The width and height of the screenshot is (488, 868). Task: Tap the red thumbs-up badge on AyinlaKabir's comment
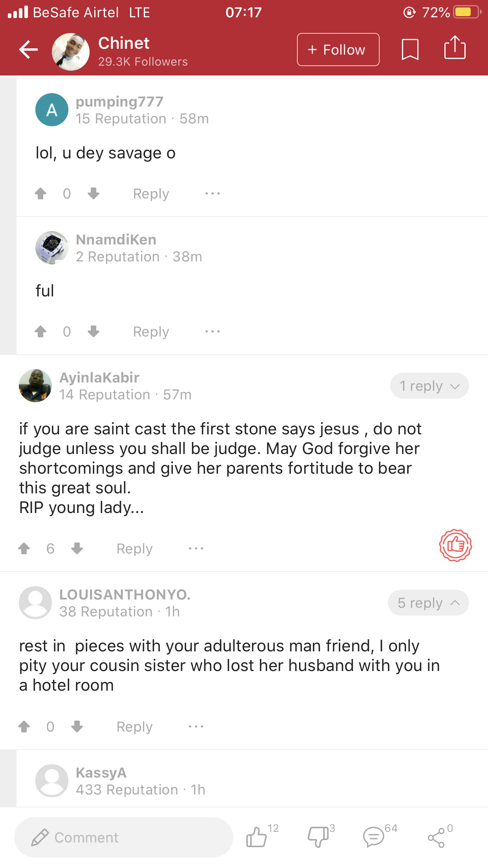[x=455, y=545]
